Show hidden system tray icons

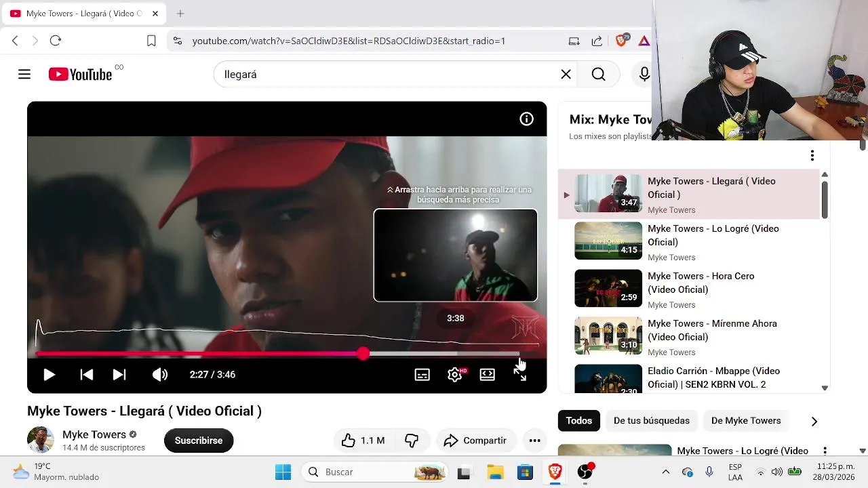coord(666,472)
